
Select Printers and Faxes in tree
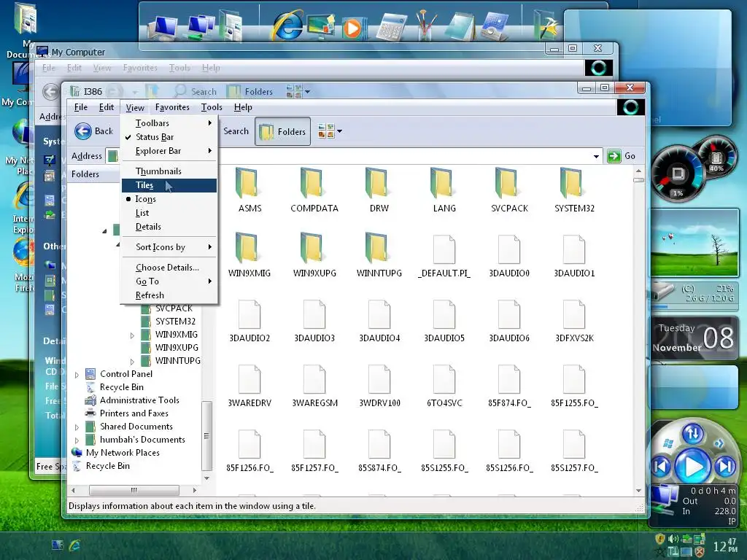point(134,413)
